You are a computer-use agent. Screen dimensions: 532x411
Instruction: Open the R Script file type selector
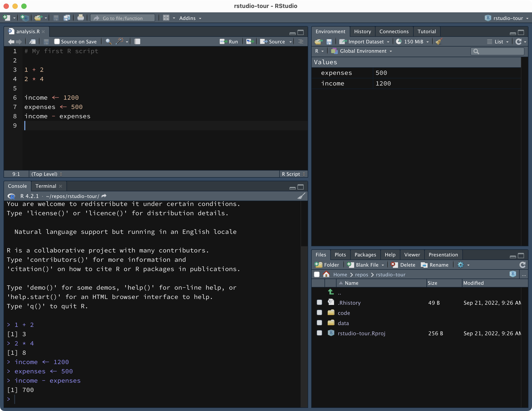[x=293, y=174]
